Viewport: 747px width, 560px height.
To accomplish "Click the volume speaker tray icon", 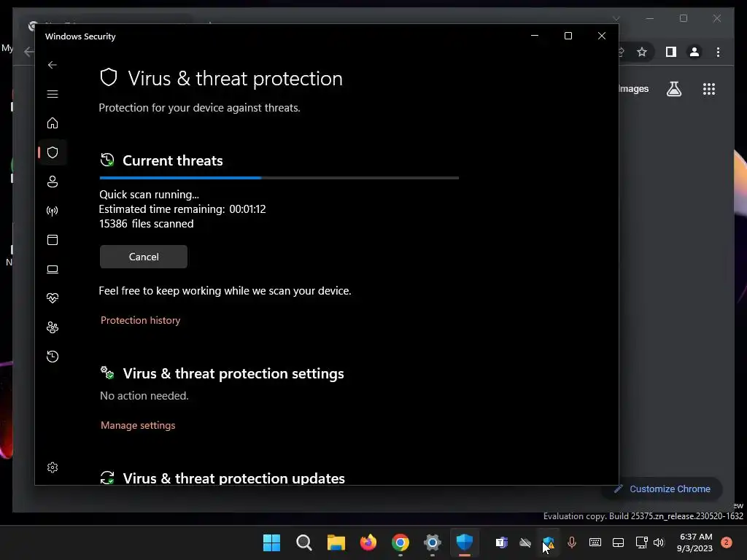I will click(x=659, y=542).
